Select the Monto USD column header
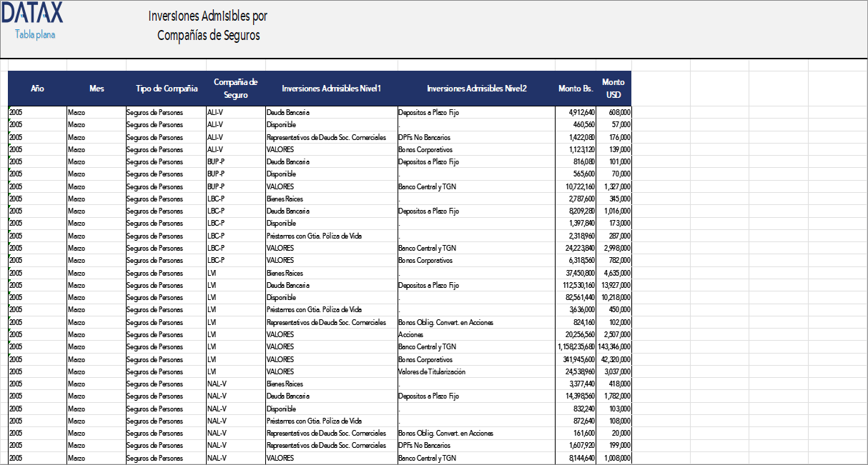Screen dimensions: 868x465 (613, 89)
